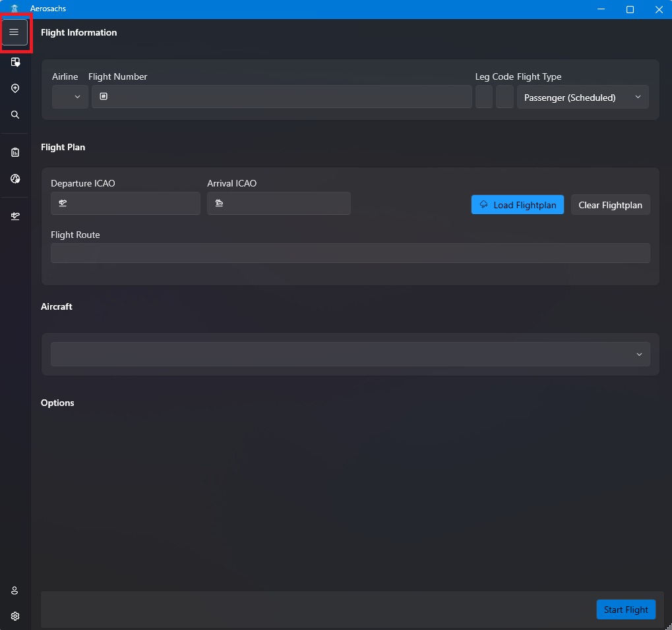Open the user profile sidebar icon
This screenshot has height=630, width=672.
[x=15, y=590]
